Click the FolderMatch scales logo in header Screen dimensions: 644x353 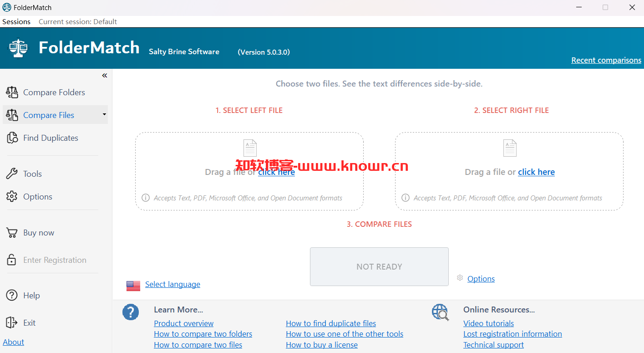[x=18, y=48]
